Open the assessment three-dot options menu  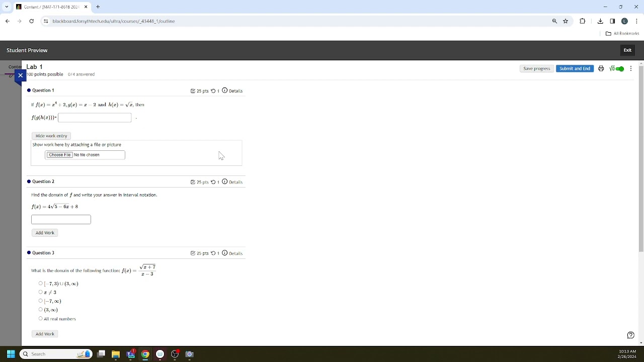click(x=631, y=68)
